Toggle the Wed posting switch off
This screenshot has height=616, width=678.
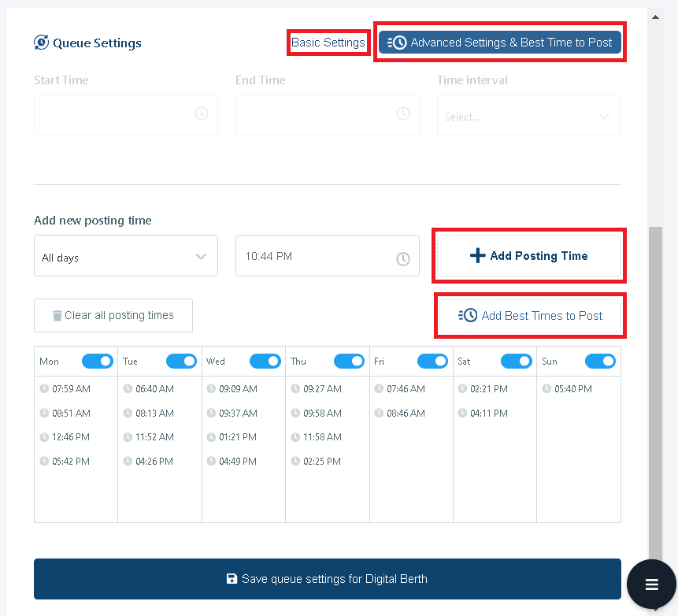click(265, 361)
